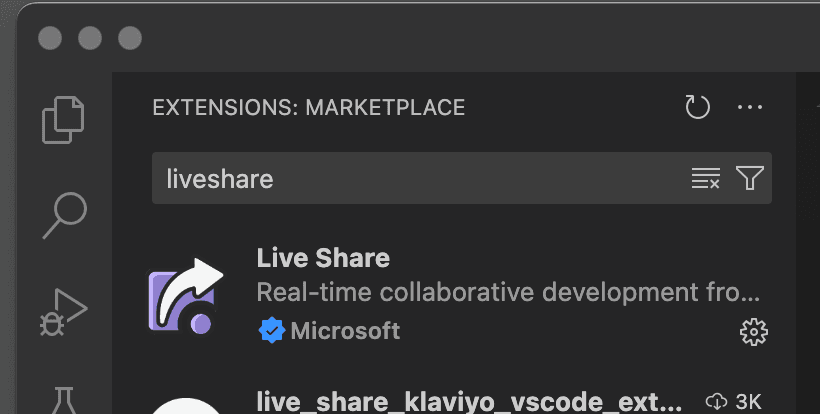Click the klaviyo extension's round icon
The image size is (820, 414).
point(185,407)
